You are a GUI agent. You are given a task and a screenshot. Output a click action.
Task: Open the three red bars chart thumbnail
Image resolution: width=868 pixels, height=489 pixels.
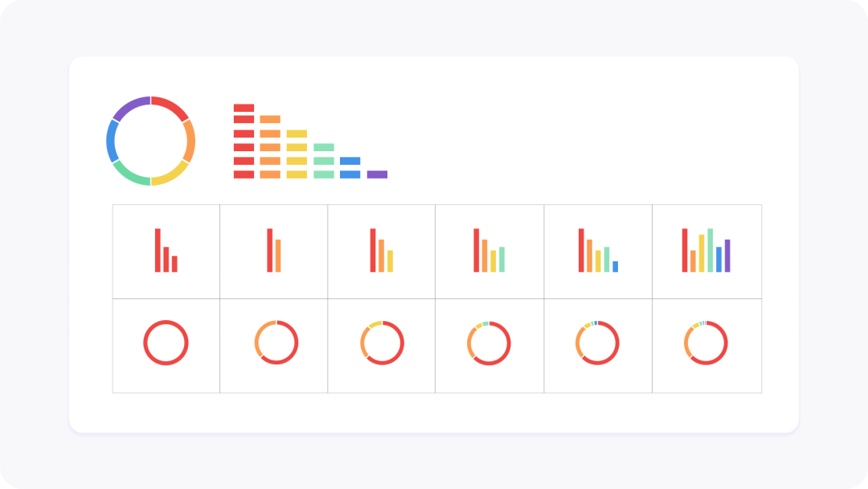point(166,250)
